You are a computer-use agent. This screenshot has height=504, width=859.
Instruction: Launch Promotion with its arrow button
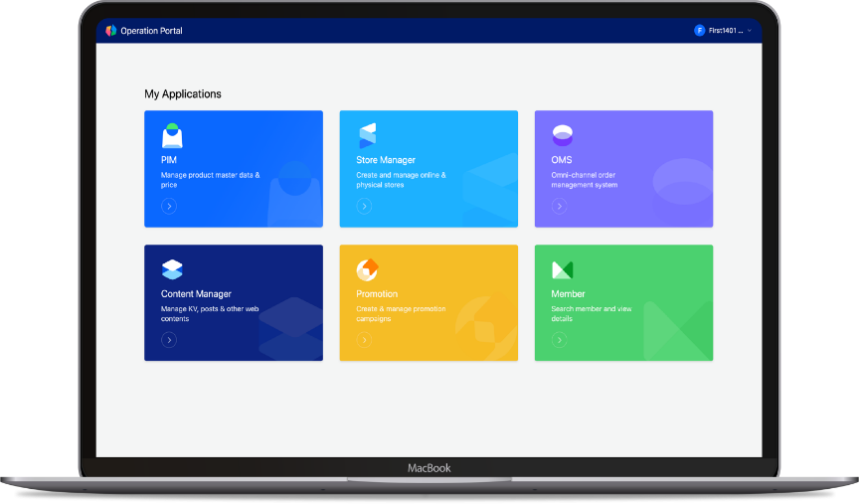pyautogui.click(x=364, y=340)
